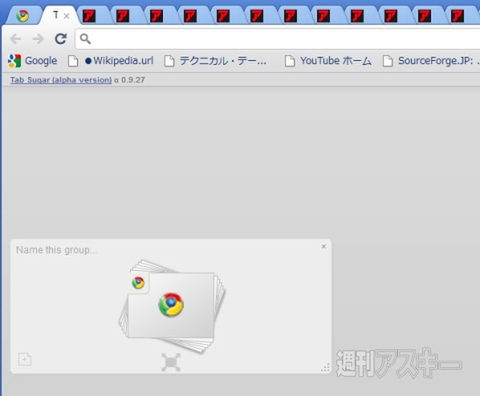This screenshot has width=480, height=396.
Task: Click the Google favicon in bookmarks bar
Action: (15, 61)
